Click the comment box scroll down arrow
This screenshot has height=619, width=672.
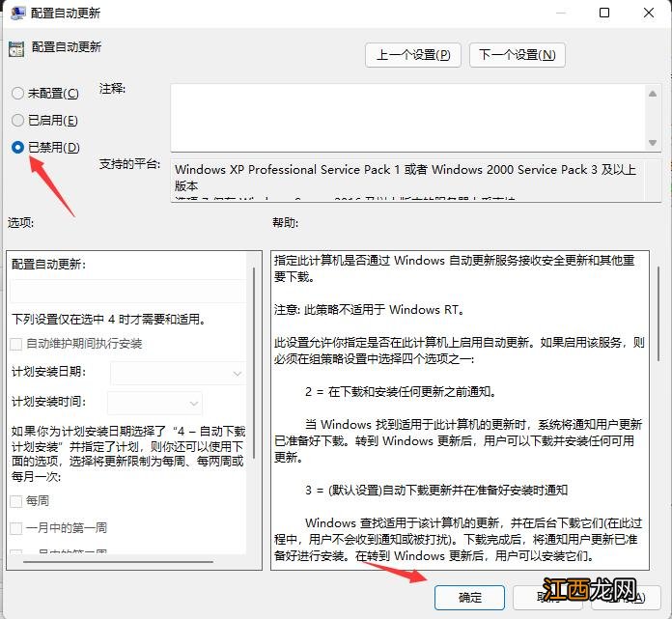[x=653, y=143]
